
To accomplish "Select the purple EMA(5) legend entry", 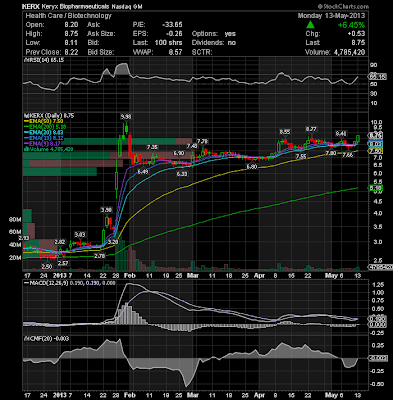I will click(43, 144).
